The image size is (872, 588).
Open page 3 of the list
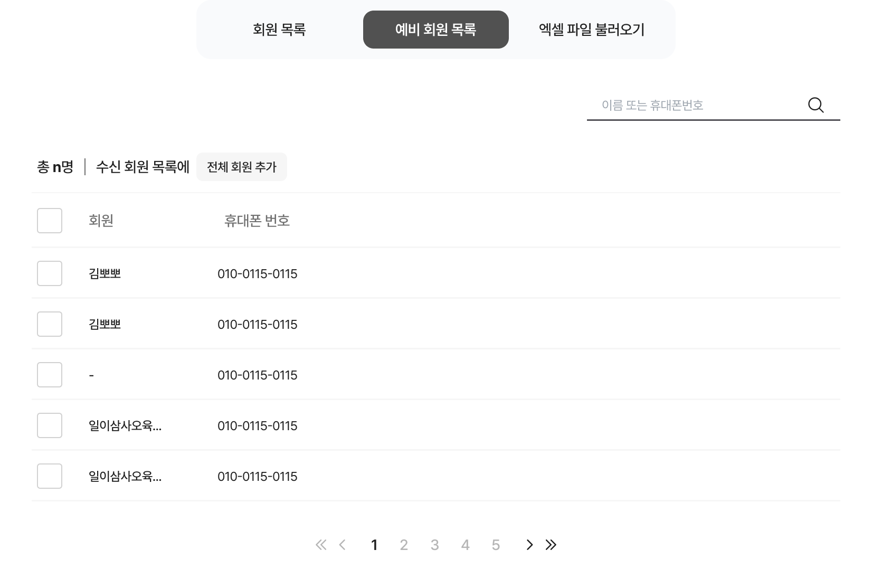click(434, 545)
